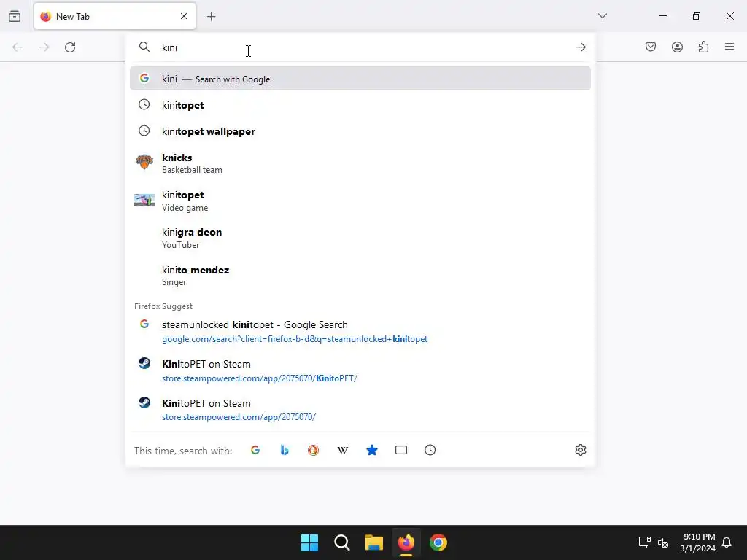This screenshot has width=747, height=560.
Task: Search History with the clock icon
Action: [x=430, y=450]
